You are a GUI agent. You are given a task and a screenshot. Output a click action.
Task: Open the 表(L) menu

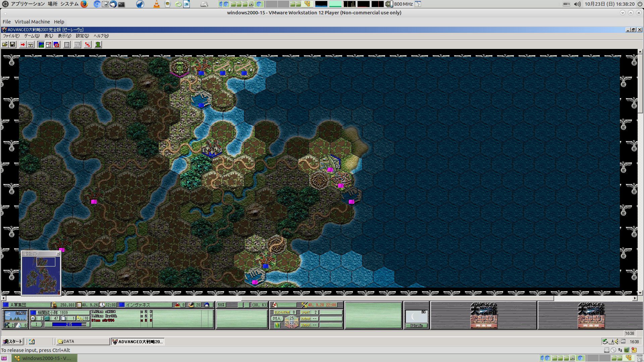click(x=49, y=36)
